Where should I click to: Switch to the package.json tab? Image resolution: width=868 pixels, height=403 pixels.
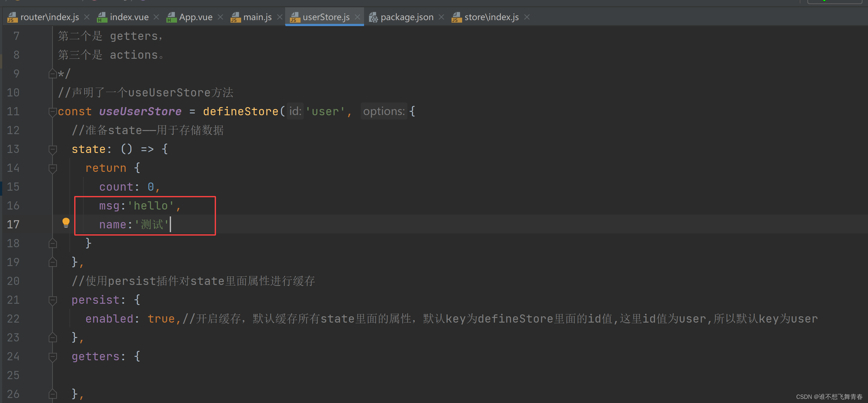(x=407, y=17)
